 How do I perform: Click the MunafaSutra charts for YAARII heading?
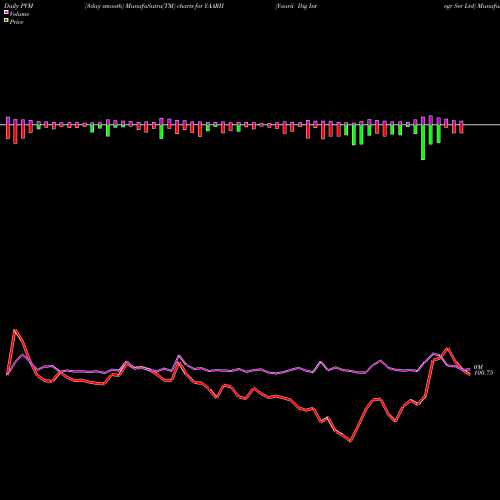pos(154,6)
